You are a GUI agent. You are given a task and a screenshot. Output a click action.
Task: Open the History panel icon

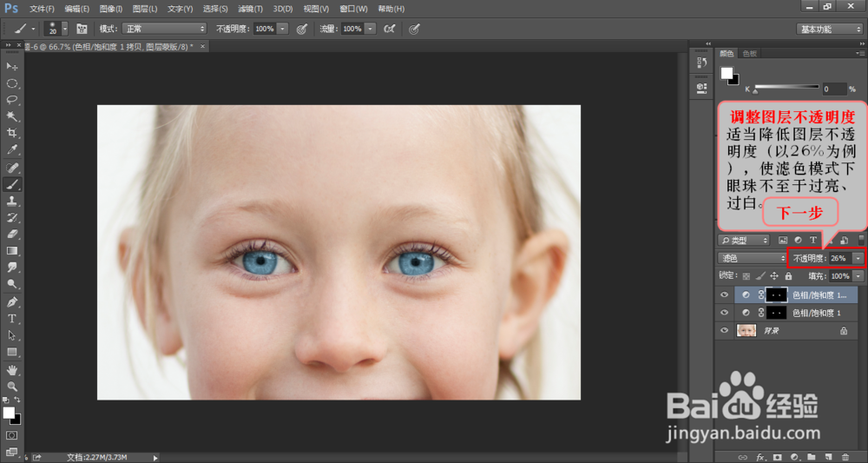click(701, 63)
